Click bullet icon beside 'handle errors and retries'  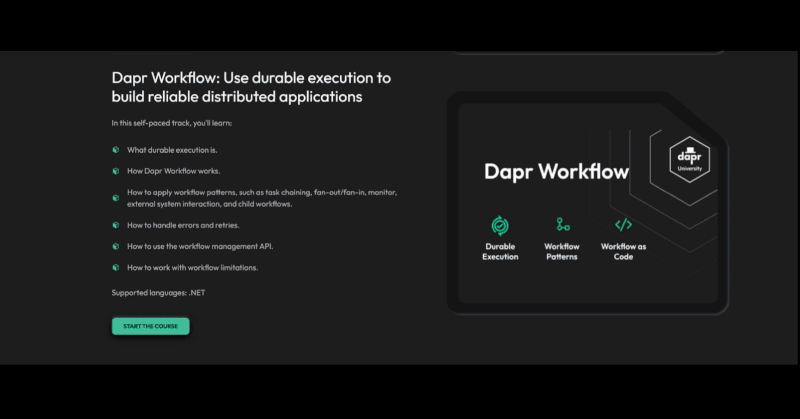116,225
